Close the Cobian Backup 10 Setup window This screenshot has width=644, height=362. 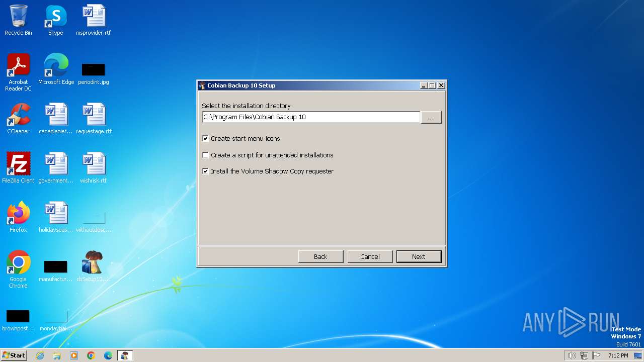click(x=441, y=85)
